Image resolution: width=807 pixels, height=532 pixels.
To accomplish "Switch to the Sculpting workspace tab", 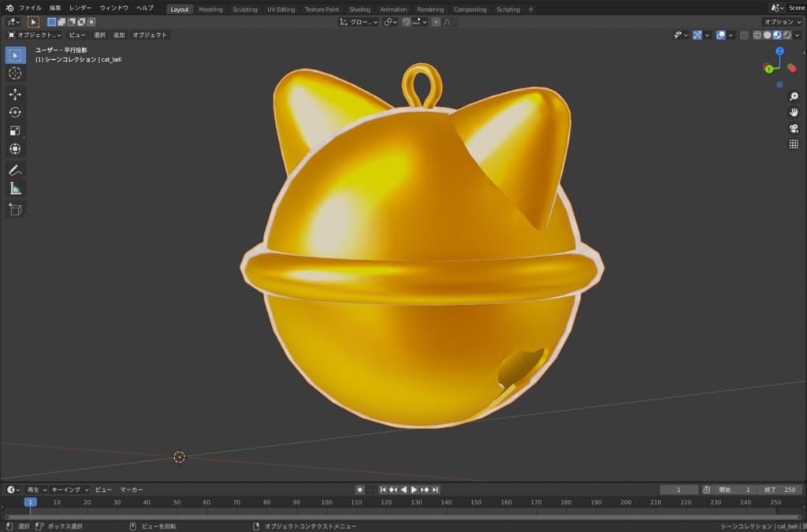I will coord(244,9).
